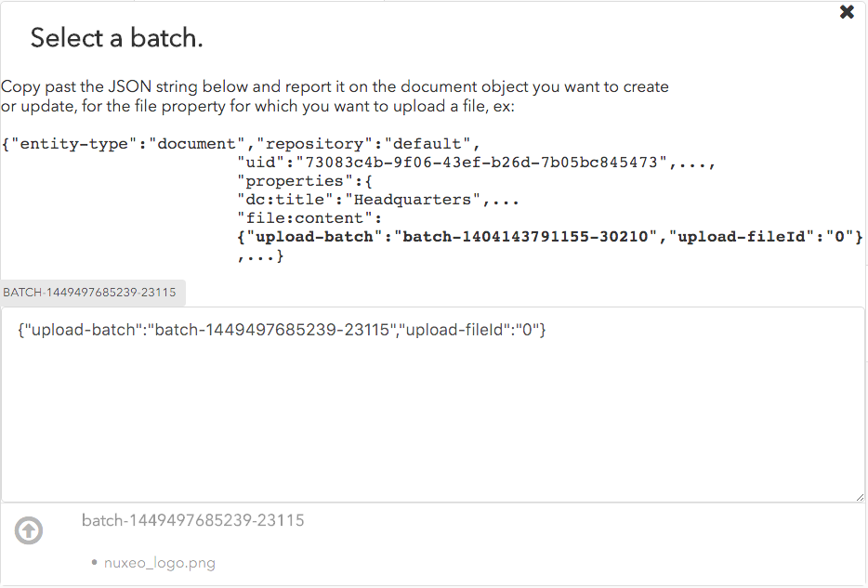Viewport: 868px width, 588px height.
Task: Click the upload-batch JSON text in textarea
Action: click(x=282, y=331)
